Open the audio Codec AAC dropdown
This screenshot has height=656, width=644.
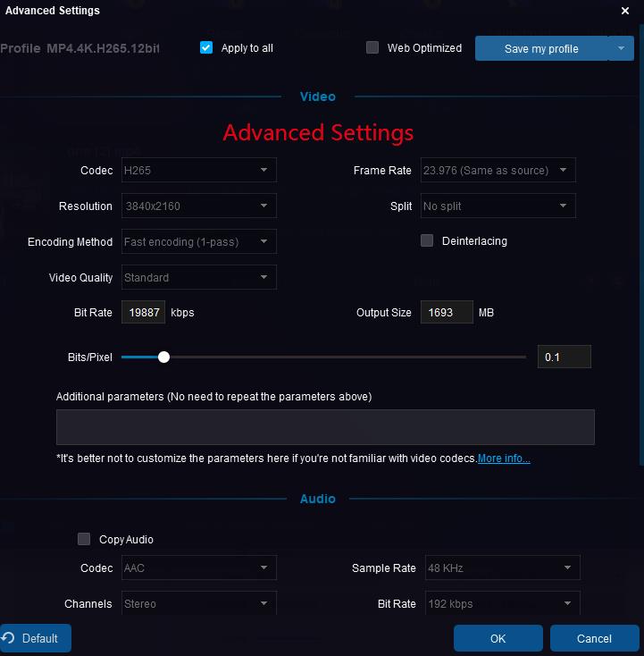tap(198, 568)
